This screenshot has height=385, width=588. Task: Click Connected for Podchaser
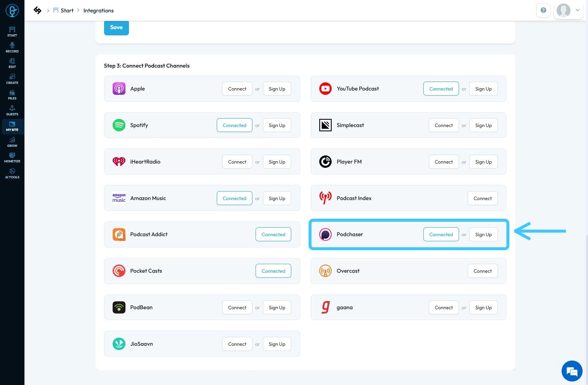(x=441, y=235)
